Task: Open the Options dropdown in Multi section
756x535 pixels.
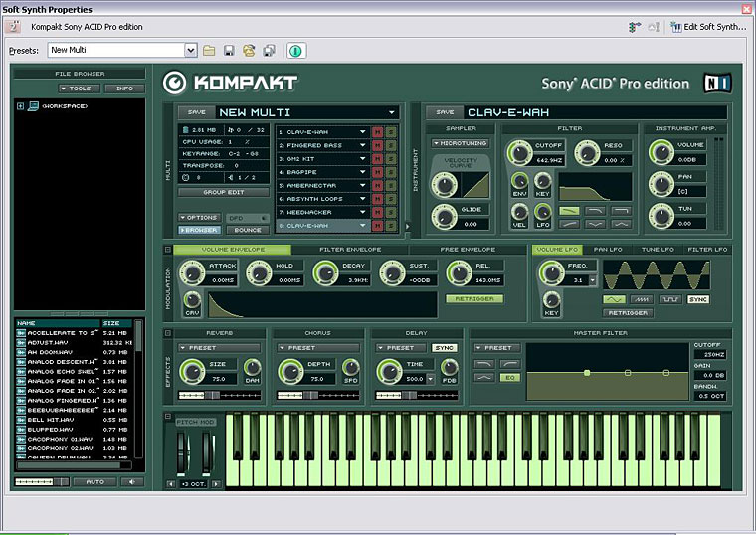Action: pos(199,218)
